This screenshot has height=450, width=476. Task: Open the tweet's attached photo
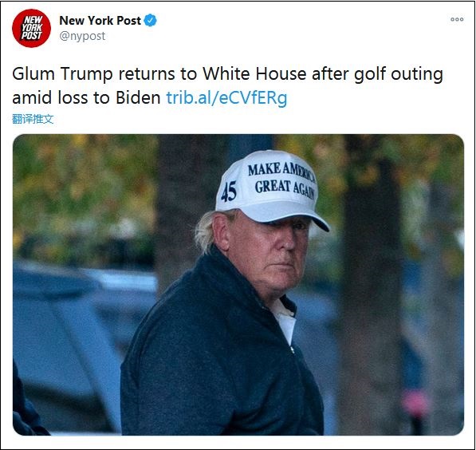[x=238, y=284]
